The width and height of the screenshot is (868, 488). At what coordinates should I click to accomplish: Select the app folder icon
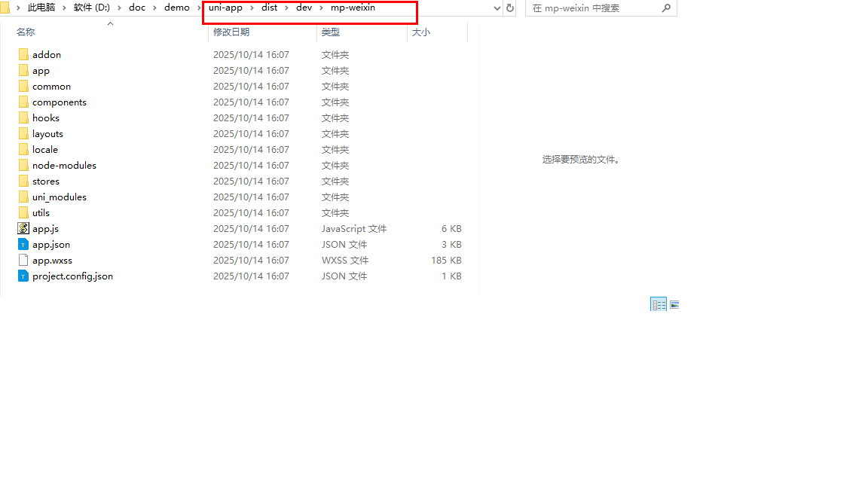coord(23,70)
